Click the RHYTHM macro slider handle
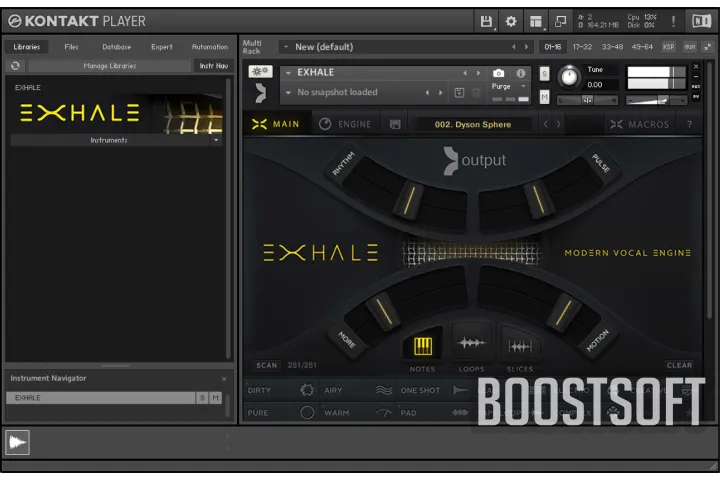The image size is (720, 480). (x=410, y=200)
